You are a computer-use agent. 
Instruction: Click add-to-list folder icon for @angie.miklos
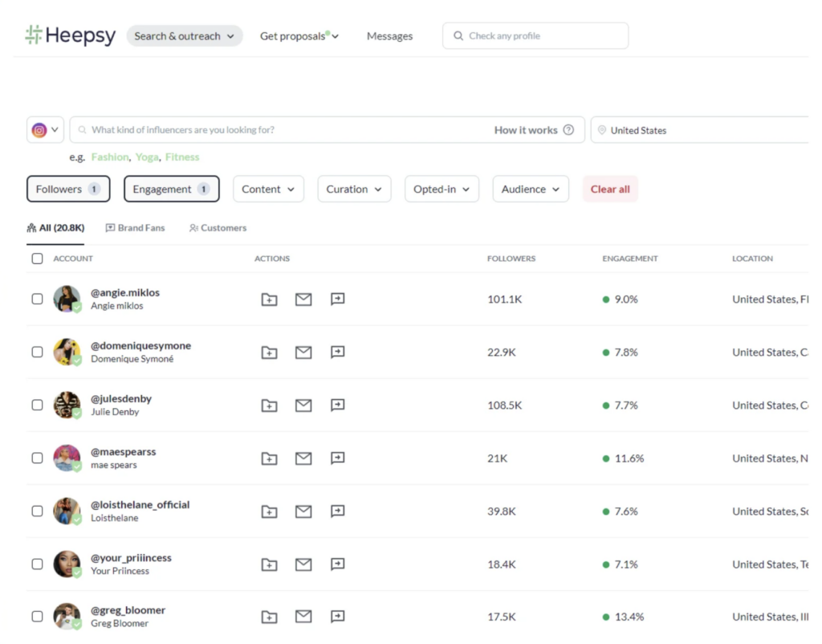point(270,300)
